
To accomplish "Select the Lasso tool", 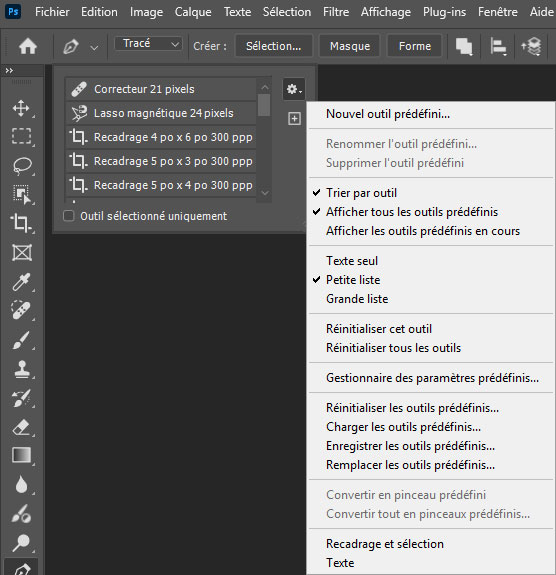I will (22, 165).
